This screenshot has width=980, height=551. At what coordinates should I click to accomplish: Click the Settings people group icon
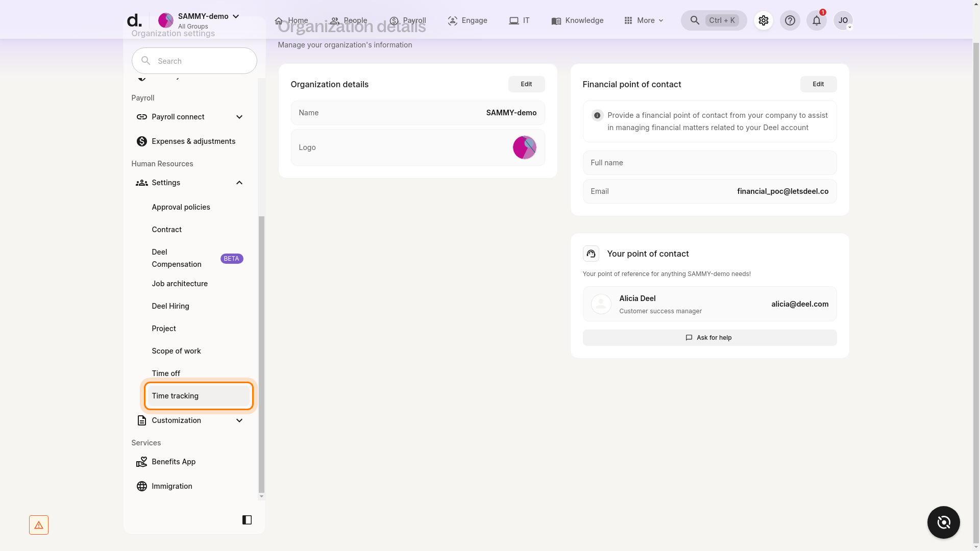(141, 183)
